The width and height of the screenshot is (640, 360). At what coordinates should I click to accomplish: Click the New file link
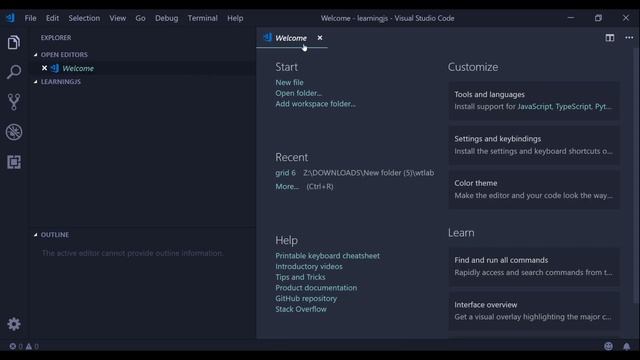(x=289, y=82)
